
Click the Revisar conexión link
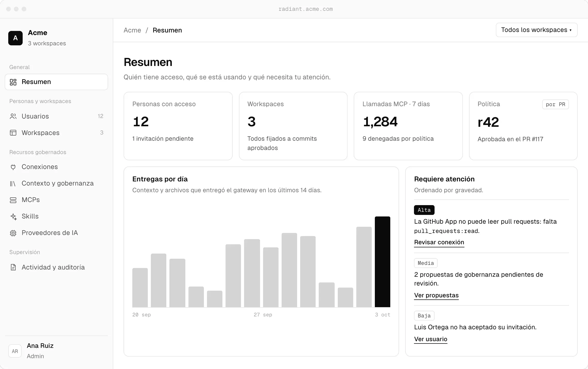click(x=439, y=242)
